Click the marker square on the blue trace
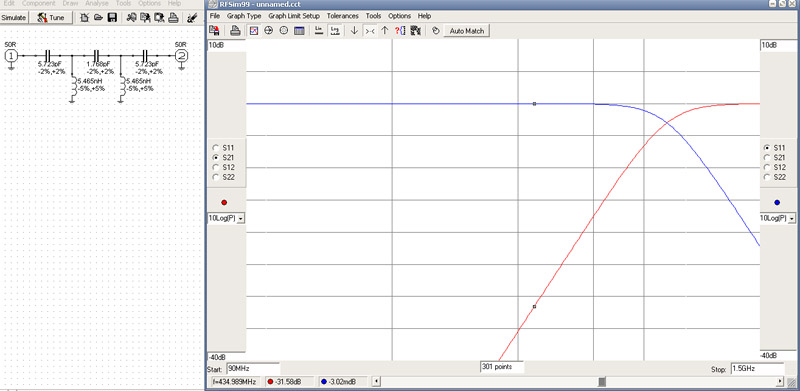800x391 pixels. (x=535, y=104)
